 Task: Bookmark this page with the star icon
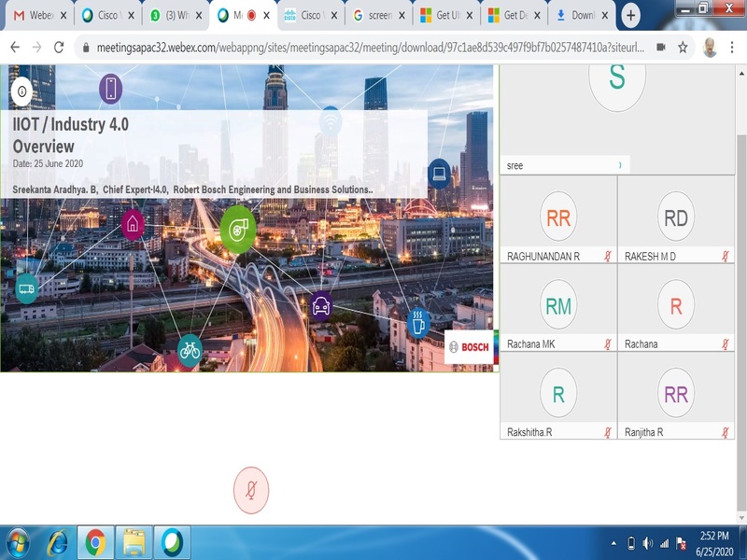tap(684, 48)
